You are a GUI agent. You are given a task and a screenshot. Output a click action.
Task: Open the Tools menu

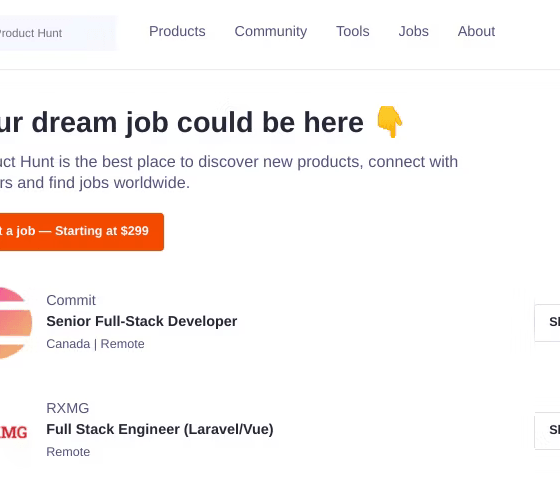click(352, 31)
